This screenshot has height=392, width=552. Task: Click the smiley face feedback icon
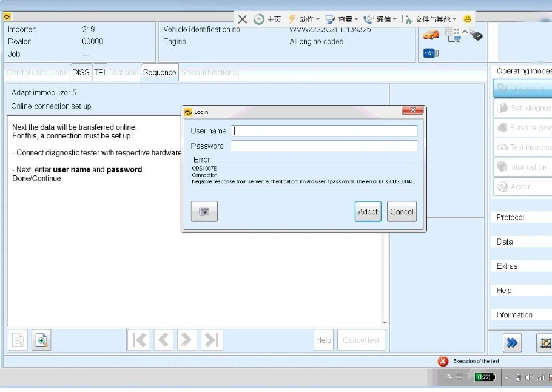(467, 19)
